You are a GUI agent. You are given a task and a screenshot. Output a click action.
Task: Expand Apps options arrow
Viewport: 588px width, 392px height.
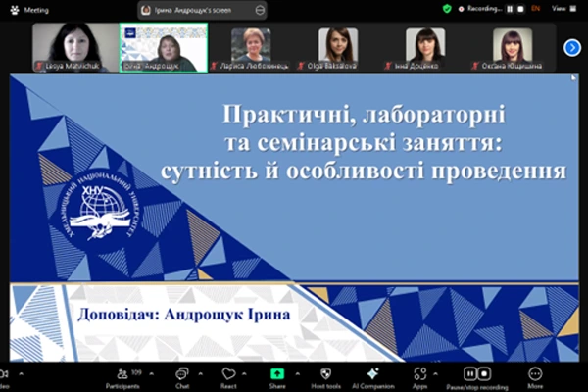point(435,374)
